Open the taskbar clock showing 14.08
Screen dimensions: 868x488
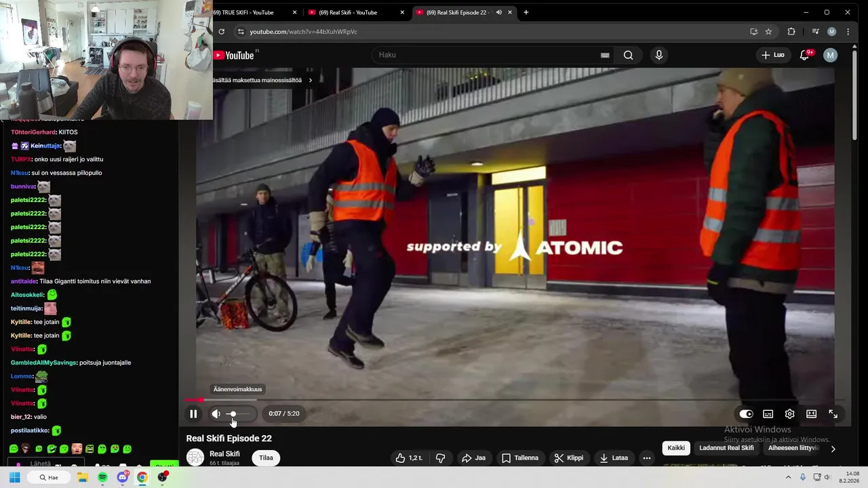pyautogui.click(x=849, y=477)
